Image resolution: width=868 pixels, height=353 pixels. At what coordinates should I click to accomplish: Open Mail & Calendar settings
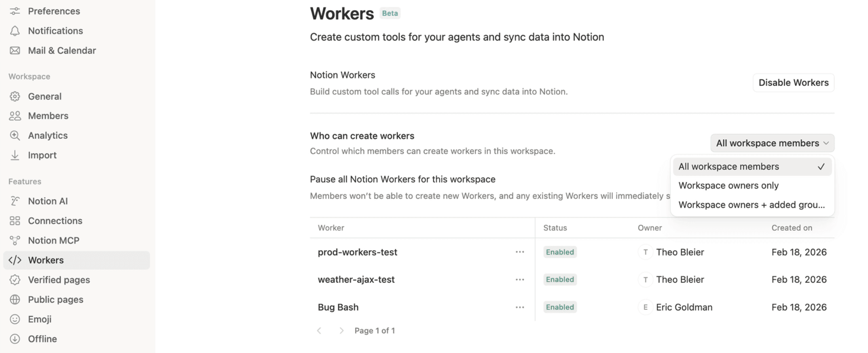76,51
